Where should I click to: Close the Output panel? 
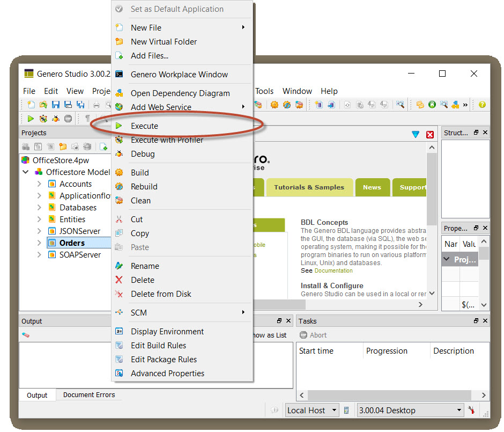(288, 321)
